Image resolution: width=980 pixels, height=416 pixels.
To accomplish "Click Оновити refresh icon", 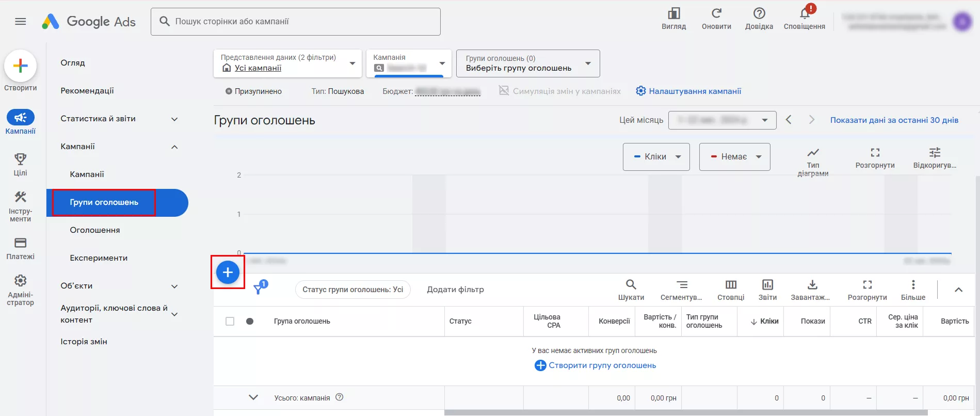I will click(x=716, y=13).
